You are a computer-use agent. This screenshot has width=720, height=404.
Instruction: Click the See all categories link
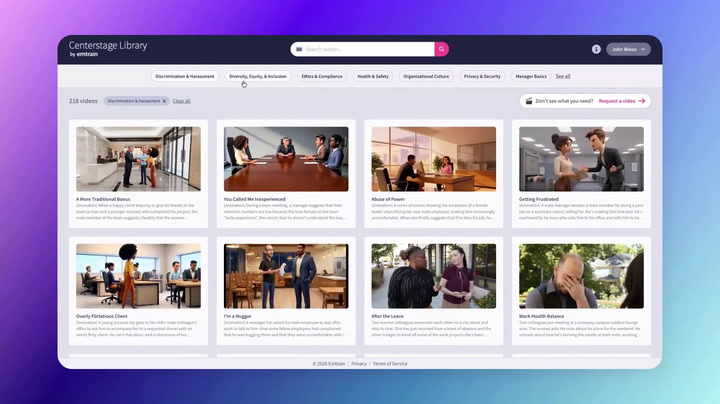coord(563,76)
